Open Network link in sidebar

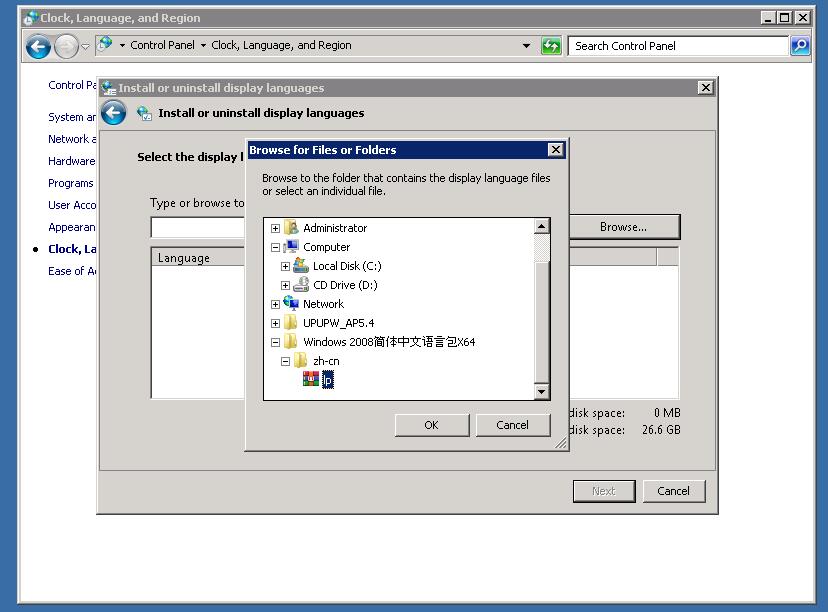[72, 139]
